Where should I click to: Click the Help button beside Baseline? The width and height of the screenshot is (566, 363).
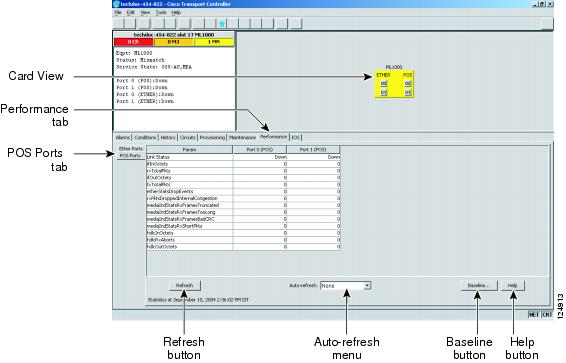coord(513,285)
